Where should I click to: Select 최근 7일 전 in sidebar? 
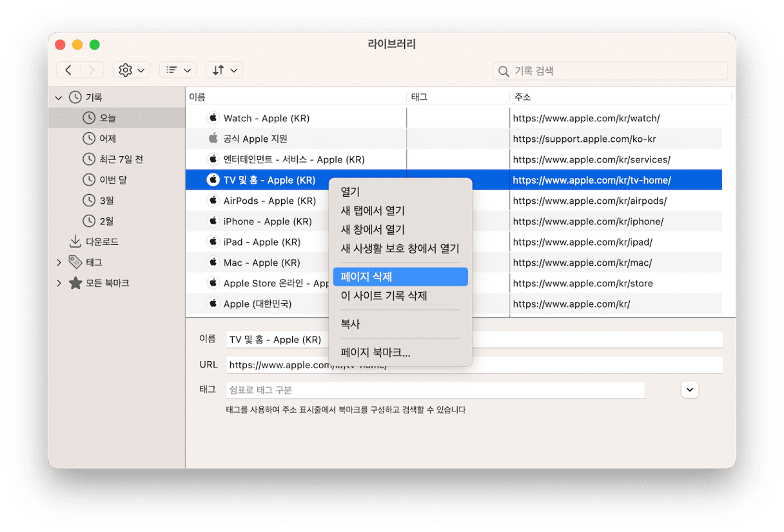coord(117,159)
